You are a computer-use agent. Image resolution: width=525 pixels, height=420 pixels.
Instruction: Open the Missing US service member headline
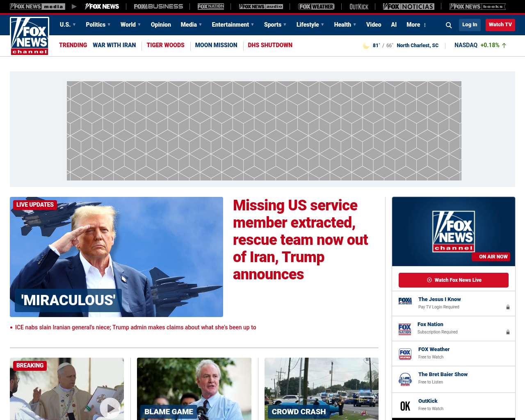[x=301, y=240]
